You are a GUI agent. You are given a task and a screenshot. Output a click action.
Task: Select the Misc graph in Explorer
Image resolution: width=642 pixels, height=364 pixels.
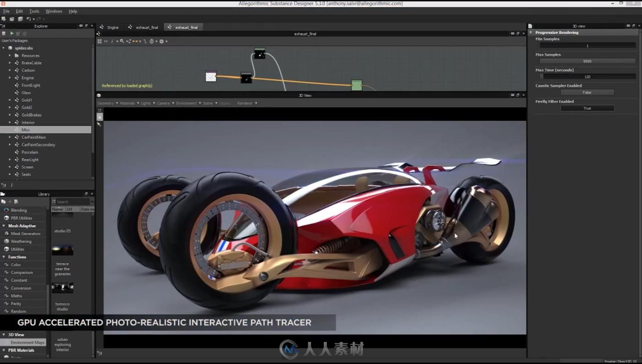click(x=46, y=130)
